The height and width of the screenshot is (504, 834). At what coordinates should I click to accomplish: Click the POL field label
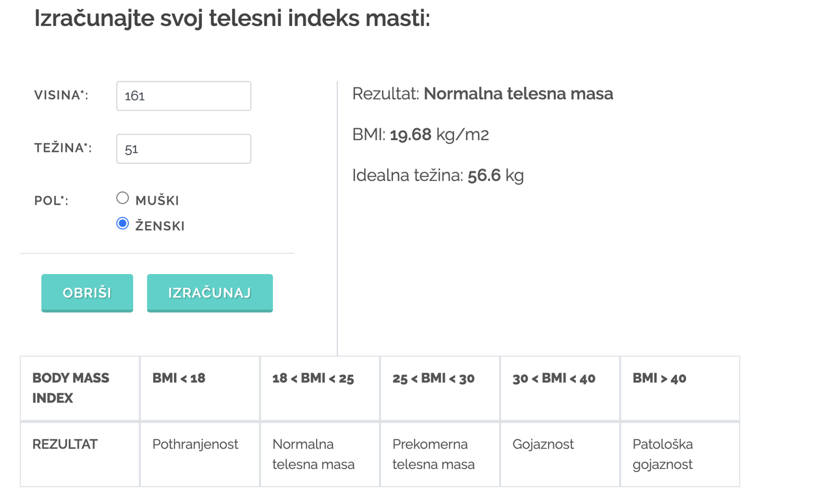tap(51, 201)
